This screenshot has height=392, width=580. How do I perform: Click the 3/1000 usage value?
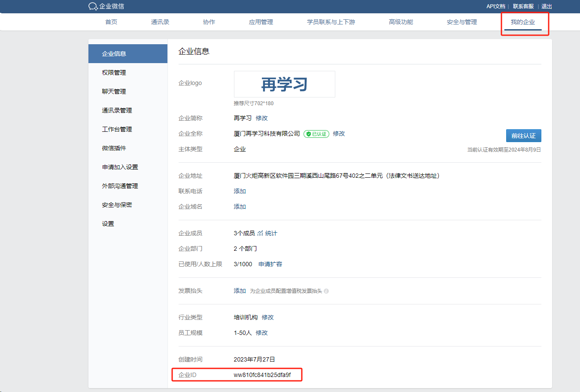point(243,264)
